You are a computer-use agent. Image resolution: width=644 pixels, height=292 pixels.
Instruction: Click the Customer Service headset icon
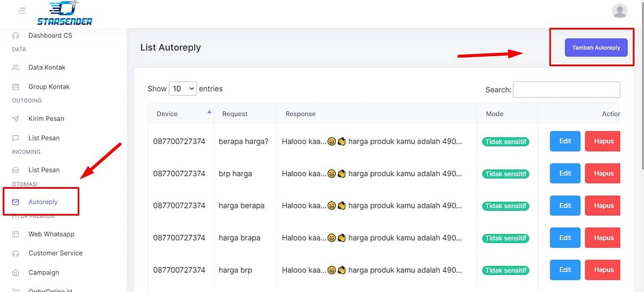pos(16,254)
